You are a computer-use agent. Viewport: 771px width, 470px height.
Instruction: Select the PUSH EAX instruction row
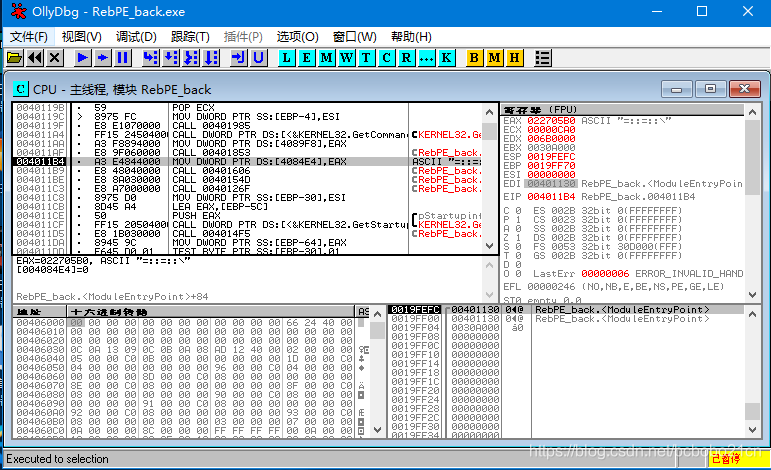click(248, 216)
